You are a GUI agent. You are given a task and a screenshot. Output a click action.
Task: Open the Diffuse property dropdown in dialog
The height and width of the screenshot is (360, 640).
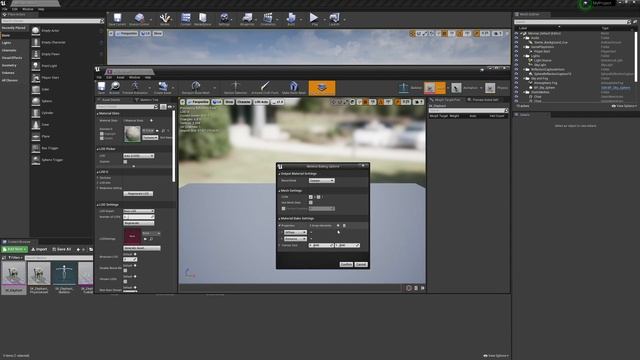[295, 232]
